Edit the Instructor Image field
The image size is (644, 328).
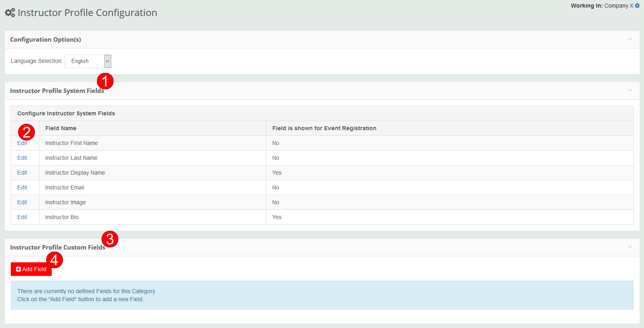pos(22,202)
